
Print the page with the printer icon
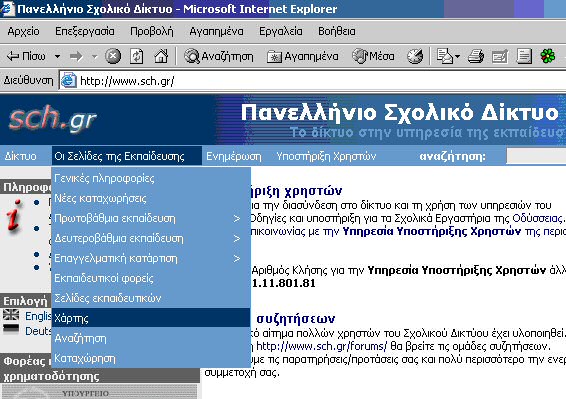click(x=475, y=56)
